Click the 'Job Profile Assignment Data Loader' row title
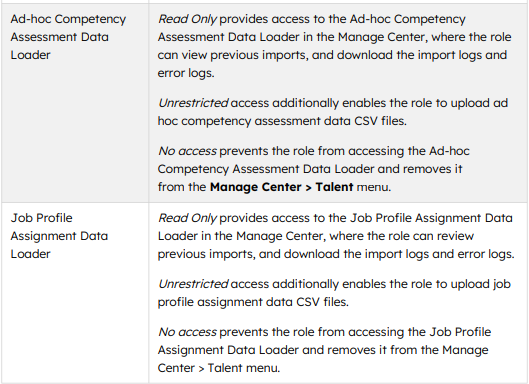 click(59, 236)
